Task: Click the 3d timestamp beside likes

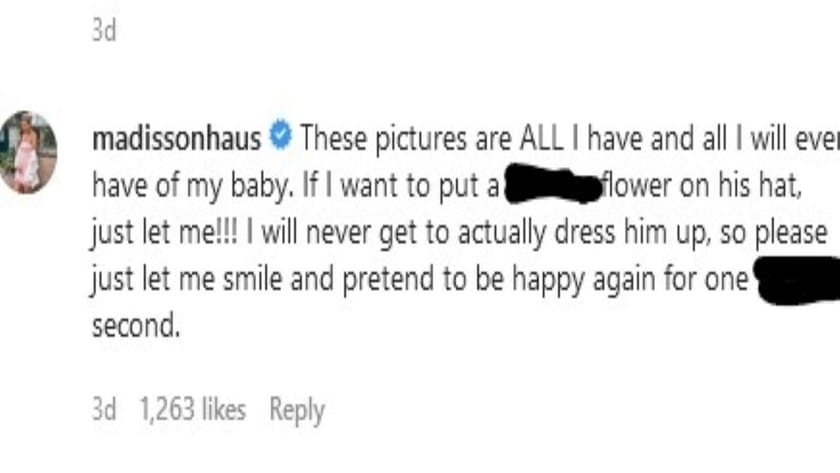Action: pyautogui.click(x=104, y=409)
